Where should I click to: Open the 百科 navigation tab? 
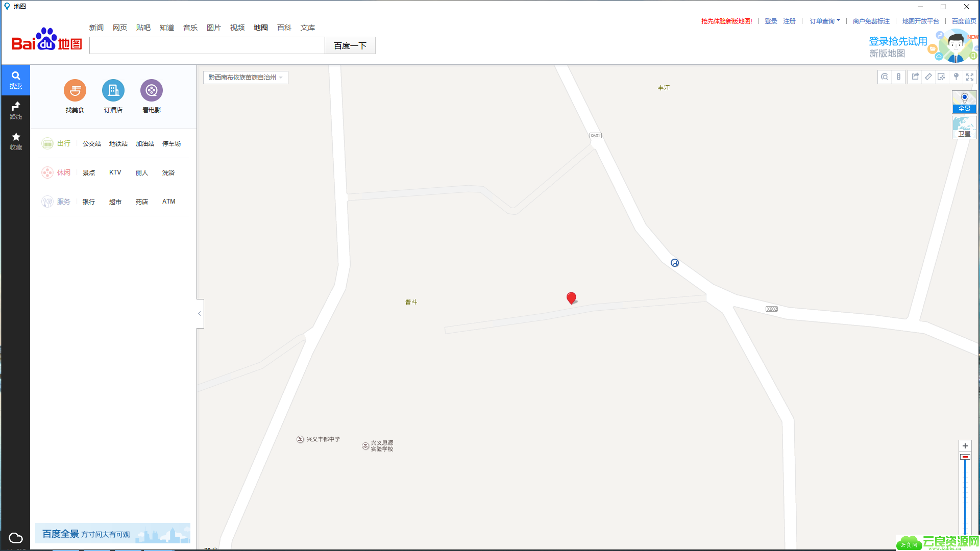(284, 28)
